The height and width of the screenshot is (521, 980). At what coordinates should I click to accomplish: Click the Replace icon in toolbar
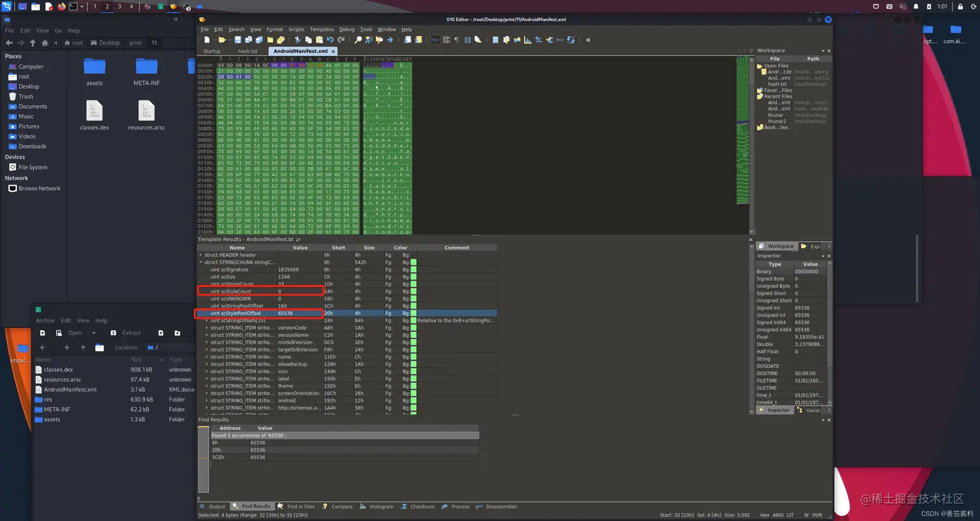coord(369,40)
